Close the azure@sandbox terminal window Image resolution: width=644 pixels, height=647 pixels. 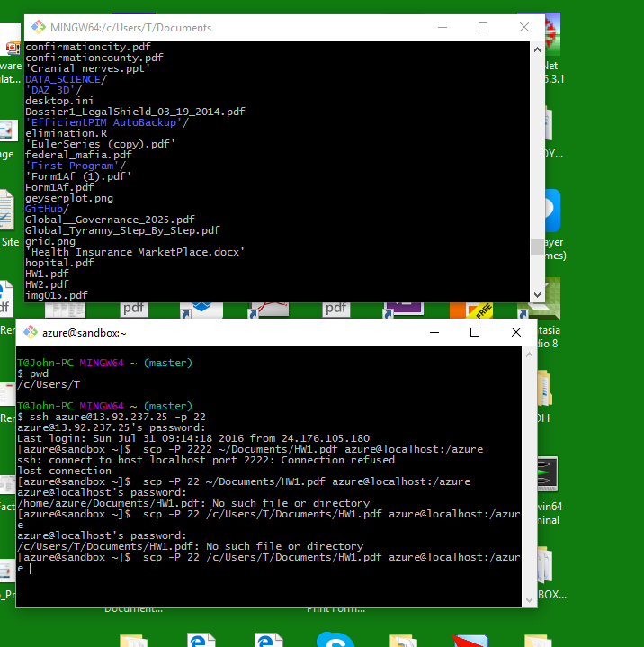point(516,333)
